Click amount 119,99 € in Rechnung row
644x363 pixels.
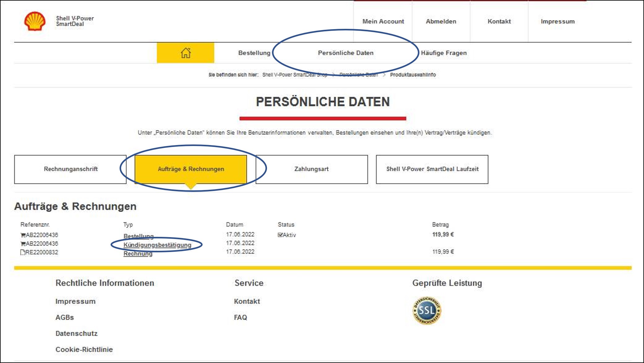(x=443, y=252)
